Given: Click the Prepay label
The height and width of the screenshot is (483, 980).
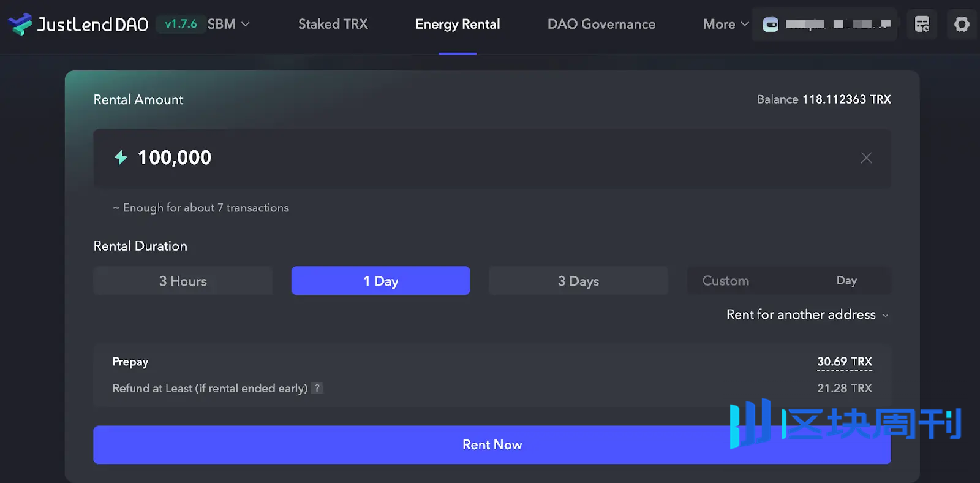Looking at the screenshot, I should click(x=130, y=362).
